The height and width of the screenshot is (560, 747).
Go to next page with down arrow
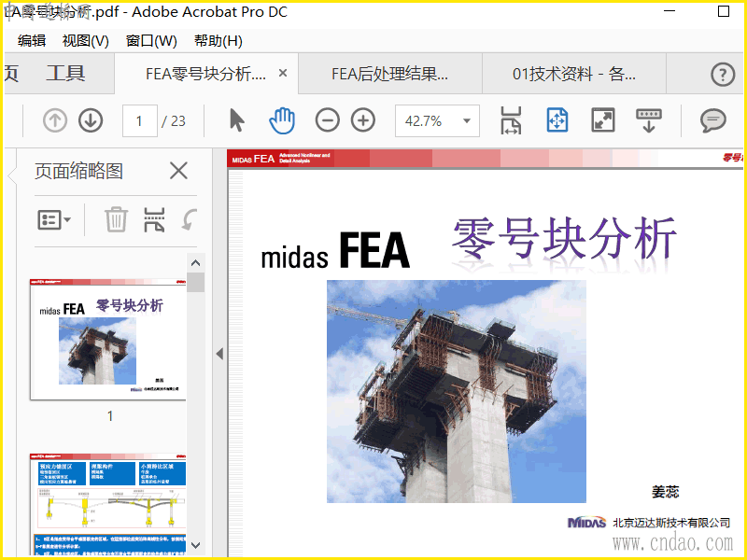(91, 120)
